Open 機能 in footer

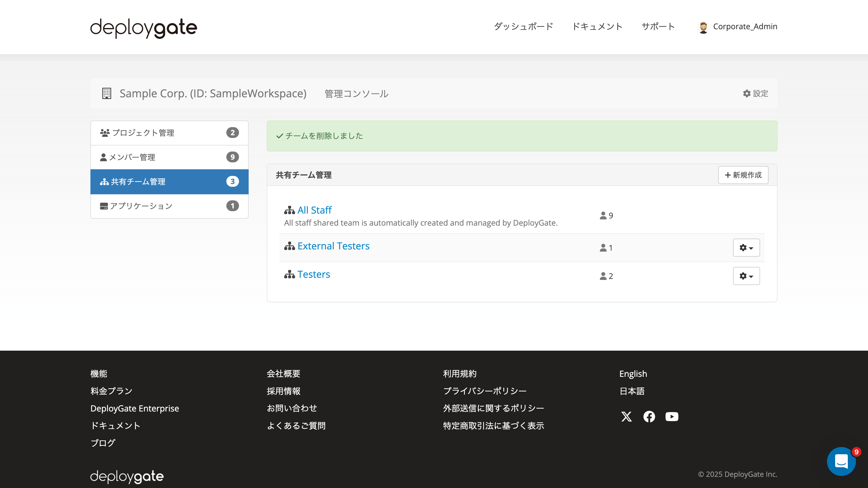click(99, 374)
